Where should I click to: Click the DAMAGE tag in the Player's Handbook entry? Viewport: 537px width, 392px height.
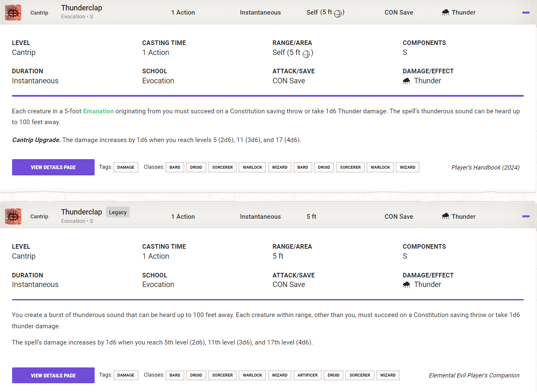126,167
